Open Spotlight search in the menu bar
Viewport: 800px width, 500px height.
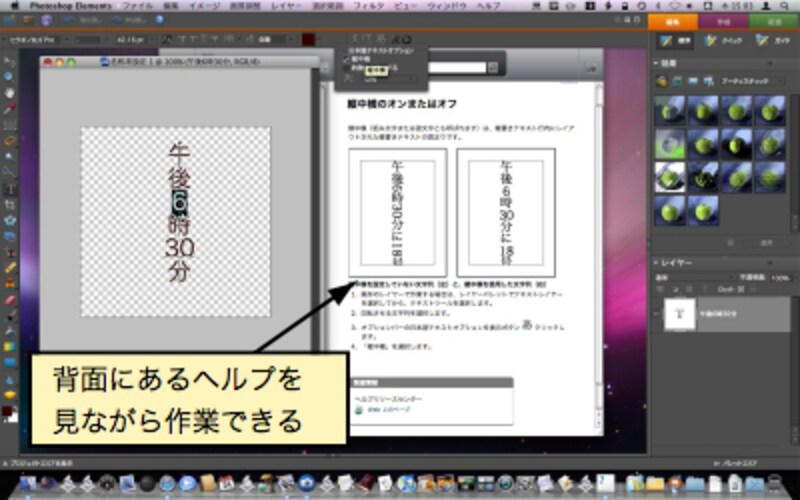(x=785, y=6)
